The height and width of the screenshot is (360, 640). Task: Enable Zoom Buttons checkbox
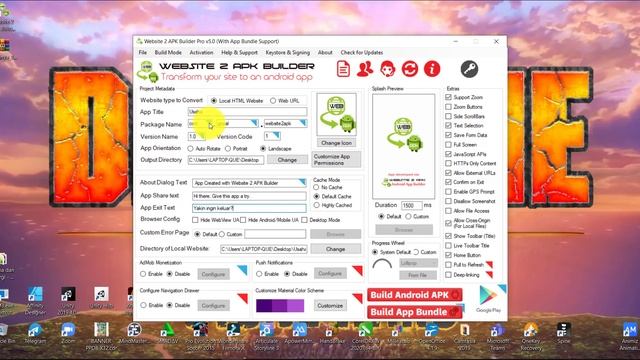(x=448, y=107)
